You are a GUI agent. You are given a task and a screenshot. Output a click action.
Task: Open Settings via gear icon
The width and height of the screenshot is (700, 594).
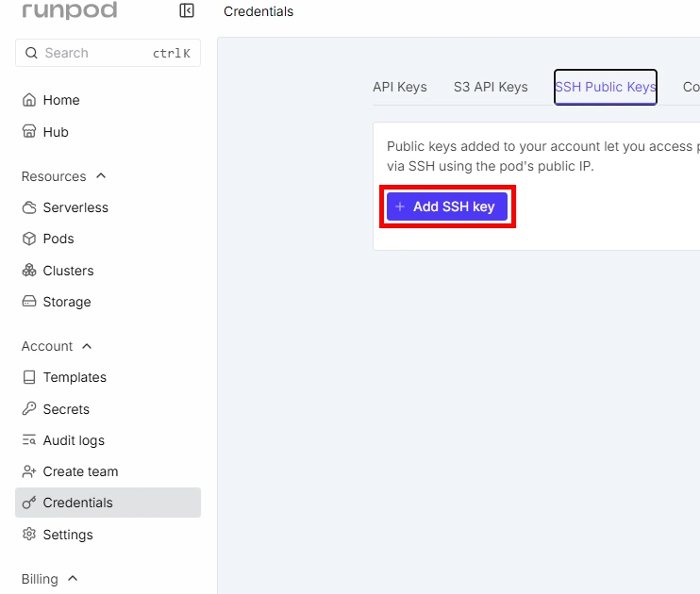coord(29,534)
